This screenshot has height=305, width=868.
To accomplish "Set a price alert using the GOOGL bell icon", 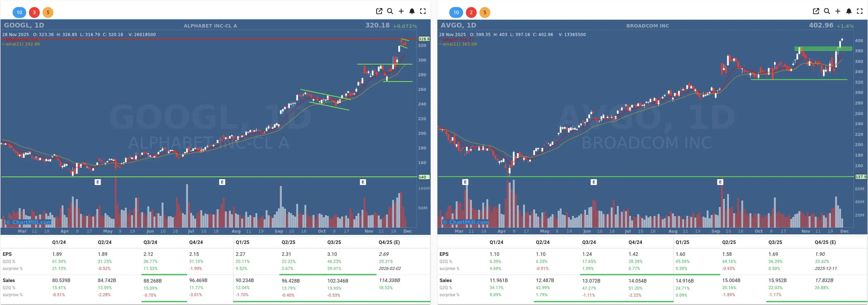I will coord(412,11).
